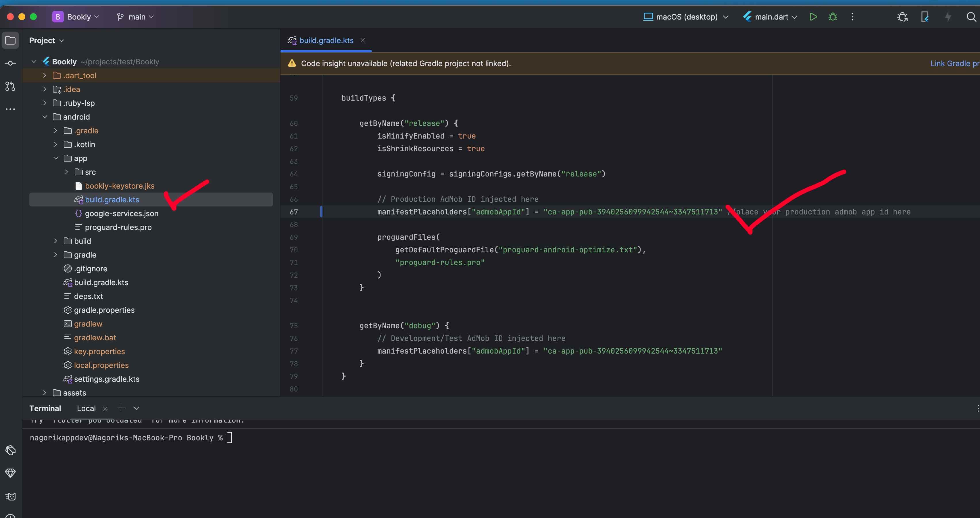The height and width of the screenshot is (518, 980).
Task: Open the macOS (desktop) device selector
Action: coord(685,17)
